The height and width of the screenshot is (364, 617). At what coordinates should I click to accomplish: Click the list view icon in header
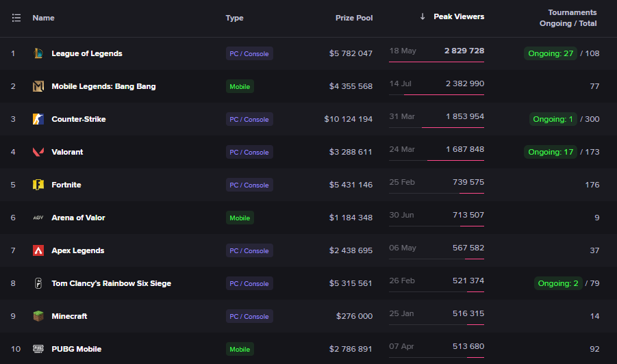(16, 18)
